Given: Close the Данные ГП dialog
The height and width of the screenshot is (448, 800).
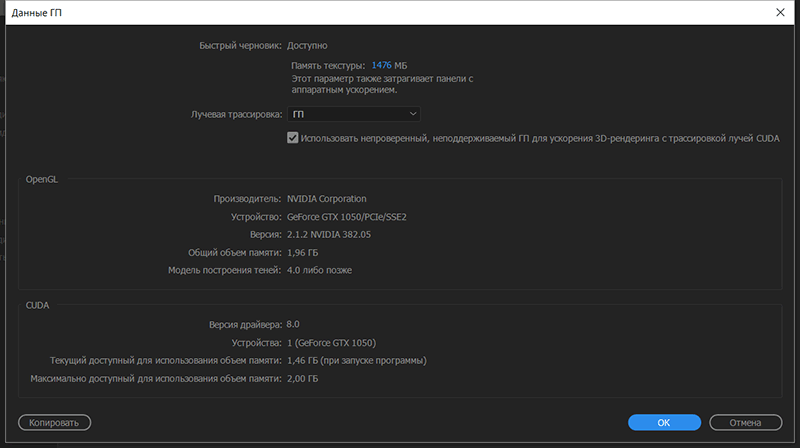Looking at the screenshot, I should [780, 12].
